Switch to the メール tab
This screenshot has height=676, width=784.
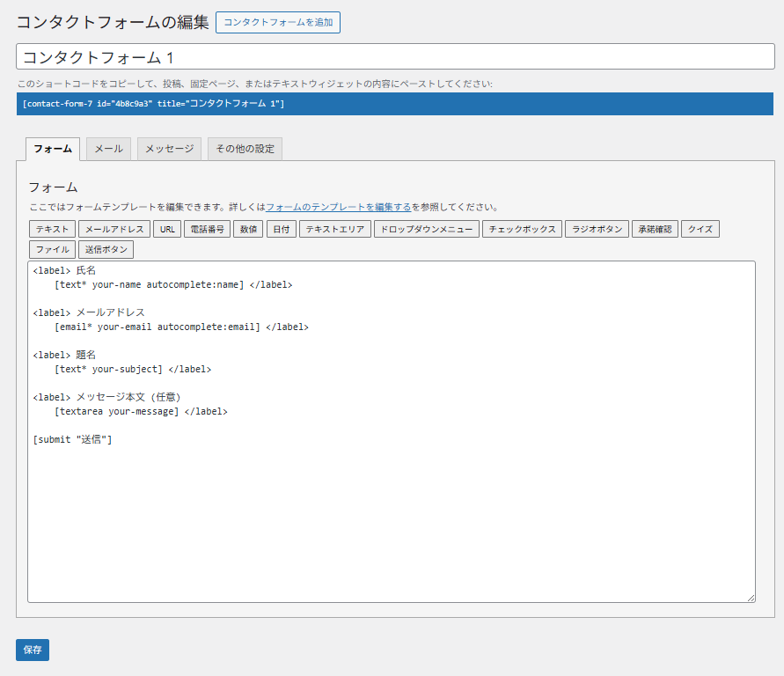point(108,149)
